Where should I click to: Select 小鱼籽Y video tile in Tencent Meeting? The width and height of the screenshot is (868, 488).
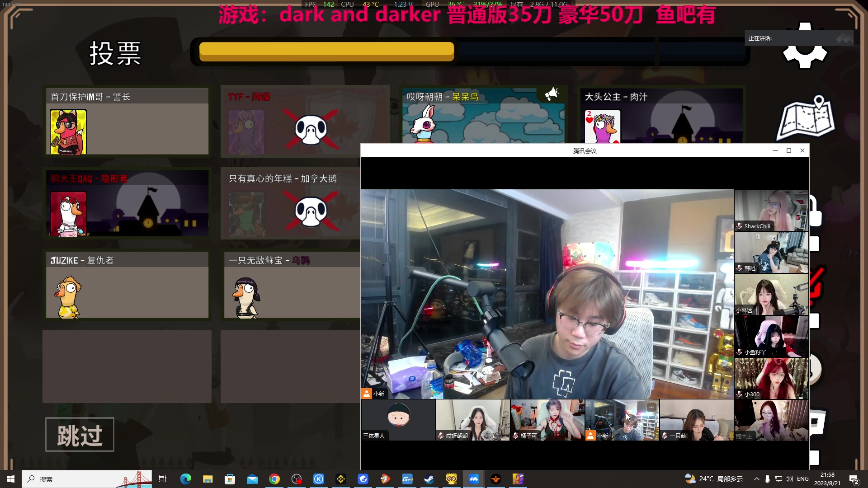pyautogui.click(x=771, y=336)
